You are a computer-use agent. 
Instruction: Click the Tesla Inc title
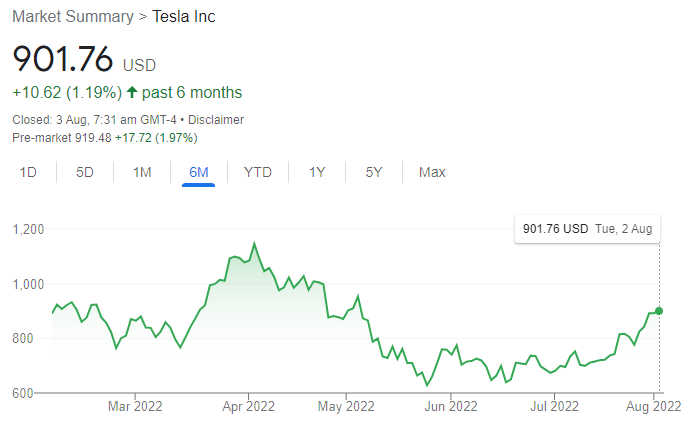coord(183,17)
